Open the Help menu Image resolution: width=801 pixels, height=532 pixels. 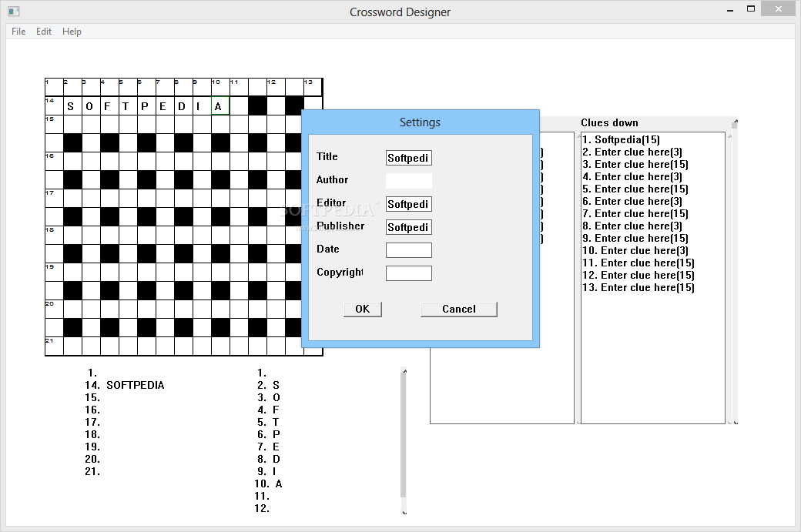(x=72, y=31)
